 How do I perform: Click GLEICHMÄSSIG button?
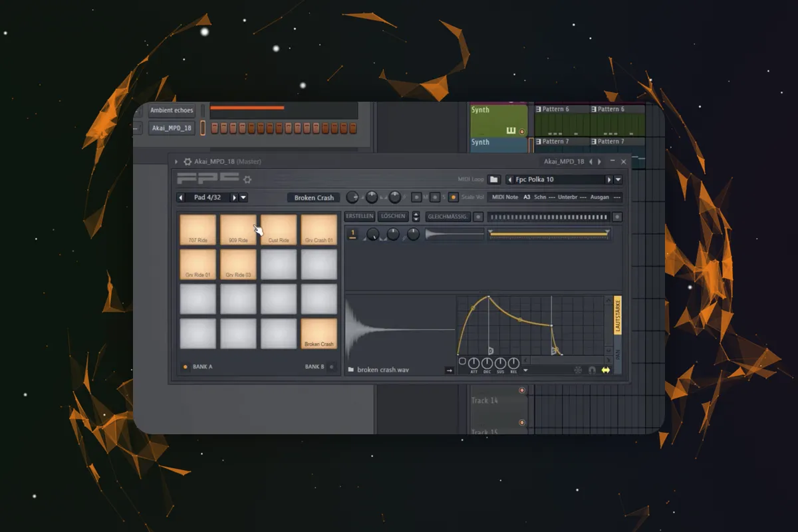click(x=448, y=217)
